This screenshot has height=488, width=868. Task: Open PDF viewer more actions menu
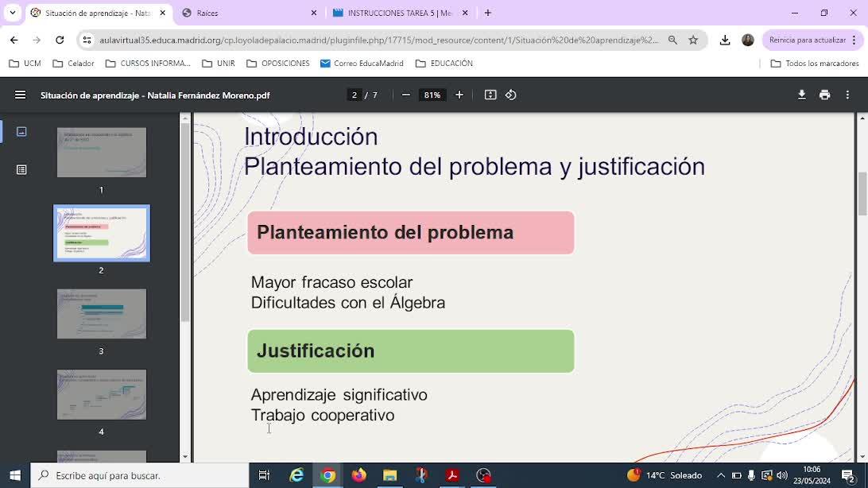click(x=847, y=95)
